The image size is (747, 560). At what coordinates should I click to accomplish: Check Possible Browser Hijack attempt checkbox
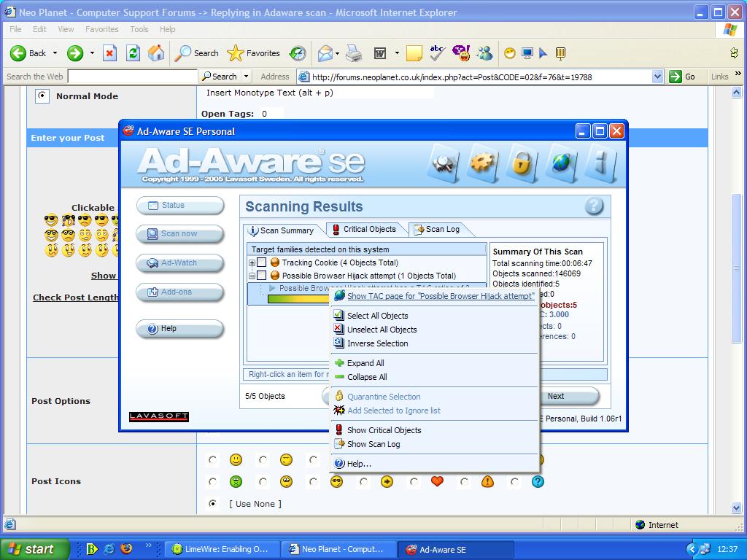[x=262, y=275]
